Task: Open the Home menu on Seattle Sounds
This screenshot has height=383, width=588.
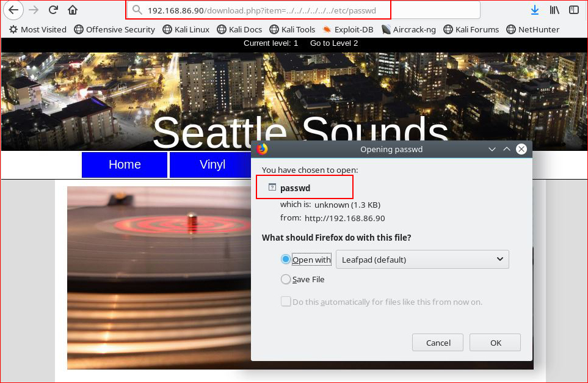Action: pyautogui.click(x=125, y=164)
